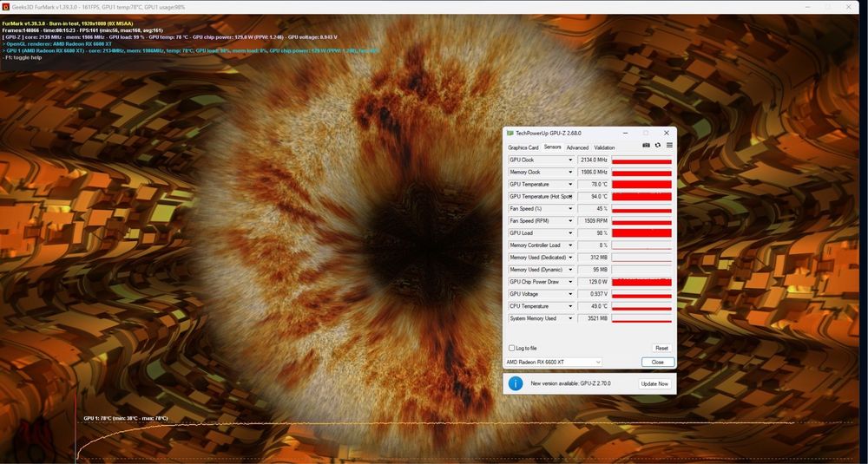This screenshot has height=464, width=868.
Task: Click the CPU Temperature history graph
Action: click(641, 306)
